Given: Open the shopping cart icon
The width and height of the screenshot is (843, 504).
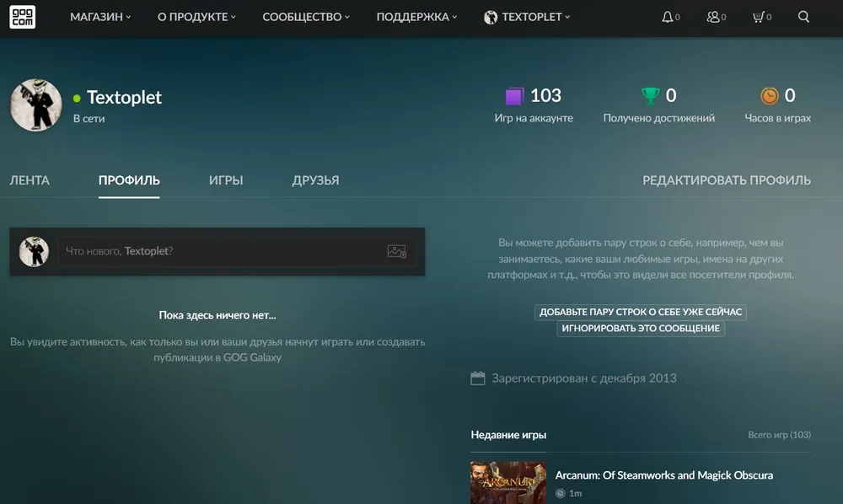Looking at the screenshot, I should click(x=758, y=17).
